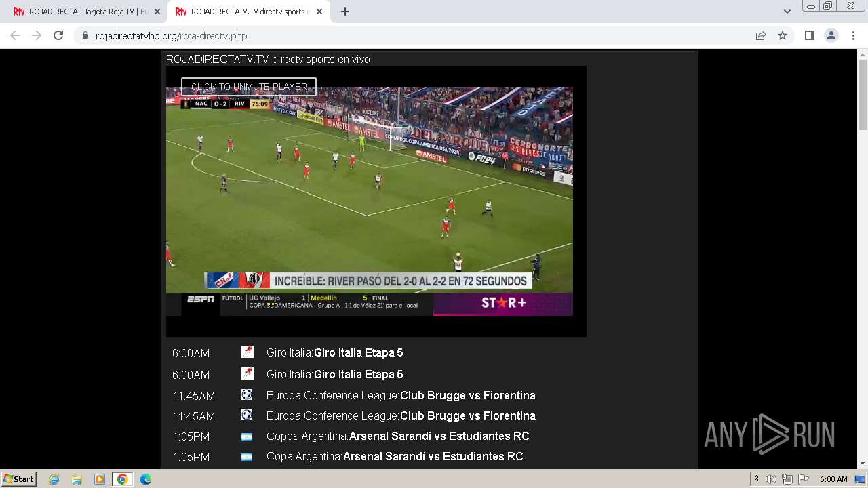
Task: Click the soccer ball icon on the first Club Brugge row
Action: (x=247, y=394)
